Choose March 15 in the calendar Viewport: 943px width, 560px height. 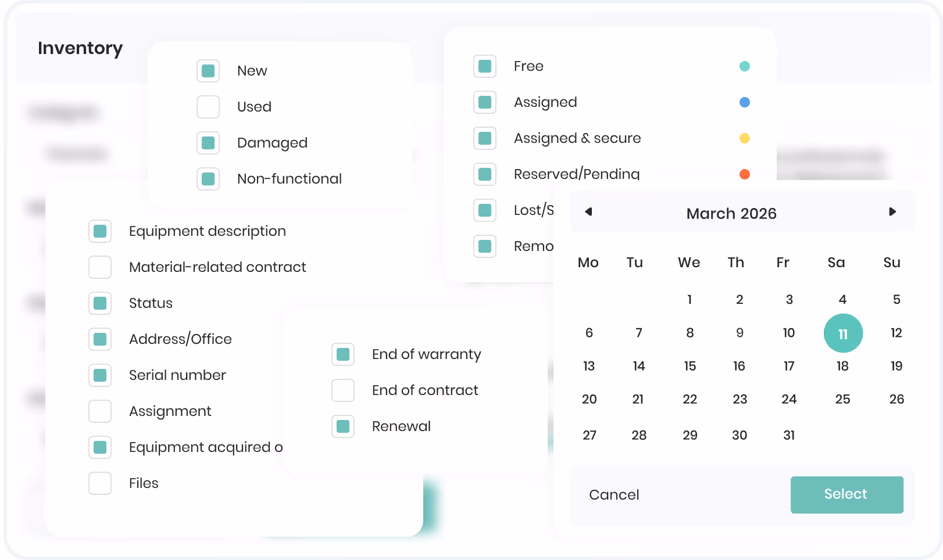pyautogui.click(x=690, y=367)
